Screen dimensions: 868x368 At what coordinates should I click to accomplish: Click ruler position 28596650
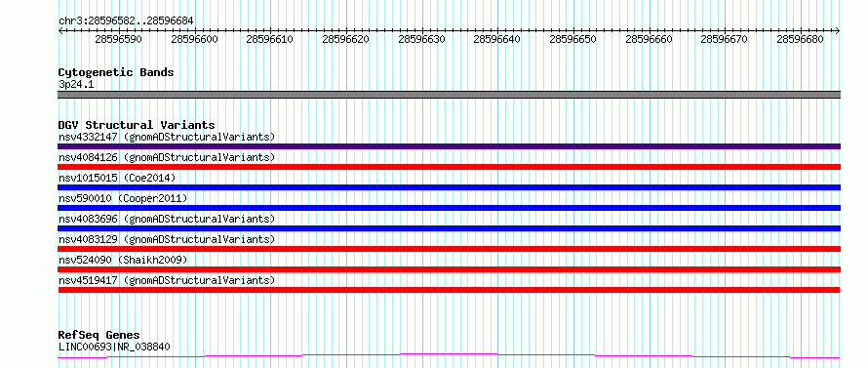(572, 39)
